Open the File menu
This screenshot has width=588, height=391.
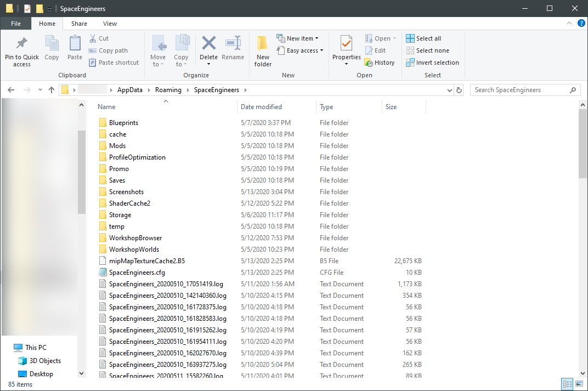click(x=16, y=24)
